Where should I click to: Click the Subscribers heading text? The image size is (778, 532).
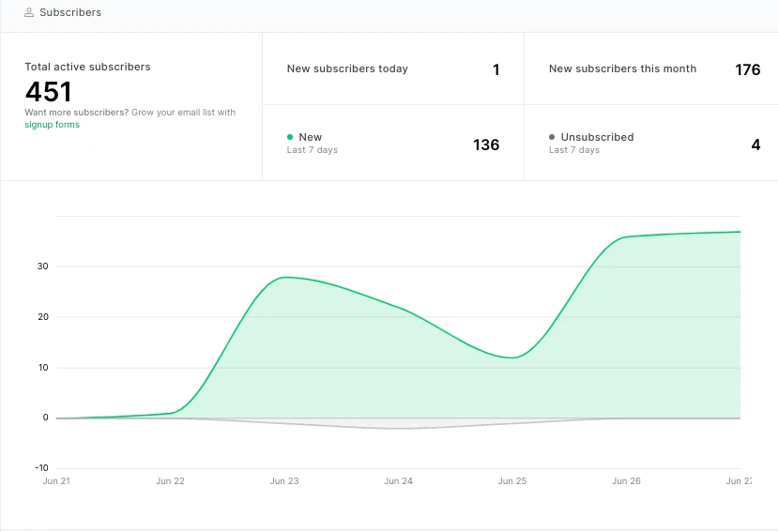(70, 13)
